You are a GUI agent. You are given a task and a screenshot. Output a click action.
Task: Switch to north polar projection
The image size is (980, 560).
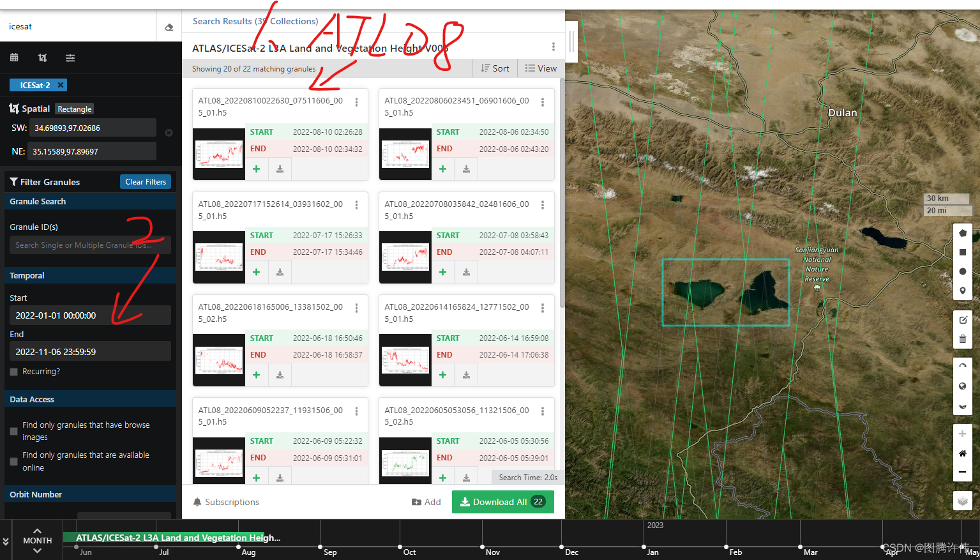[x=963, y=367]
